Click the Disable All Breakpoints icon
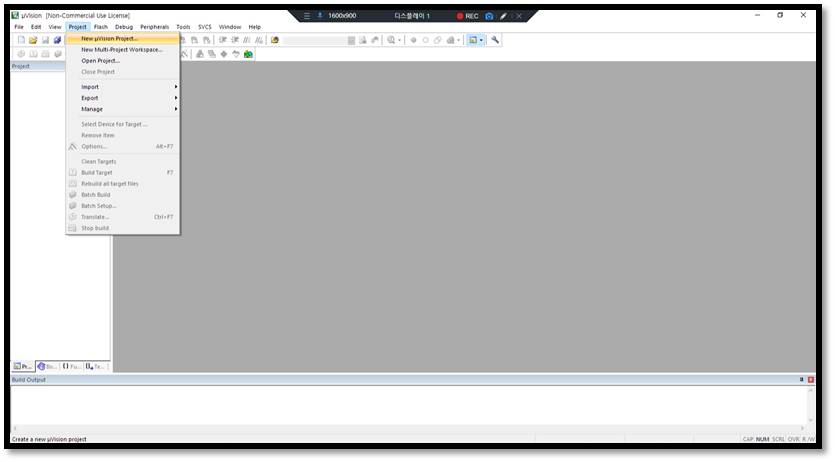 tap(438, 40)
